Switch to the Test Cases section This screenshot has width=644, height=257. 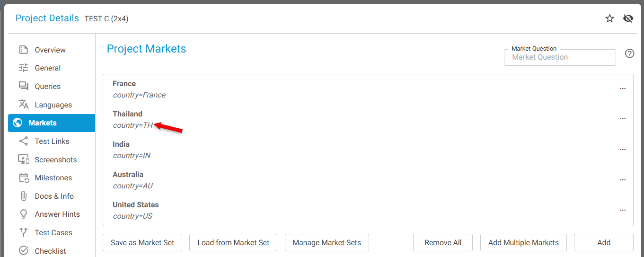pos(53,232)
